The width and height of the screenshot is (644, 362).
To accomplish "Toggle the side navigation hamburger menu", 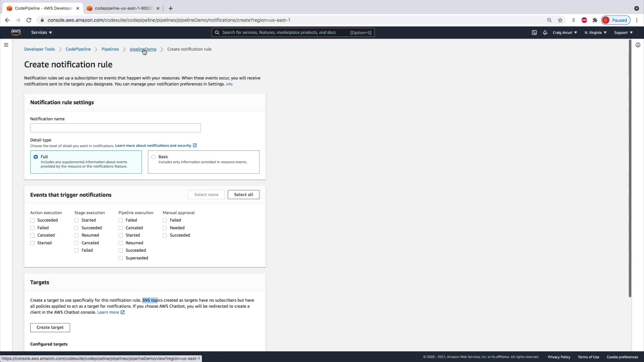I will 6,45.
